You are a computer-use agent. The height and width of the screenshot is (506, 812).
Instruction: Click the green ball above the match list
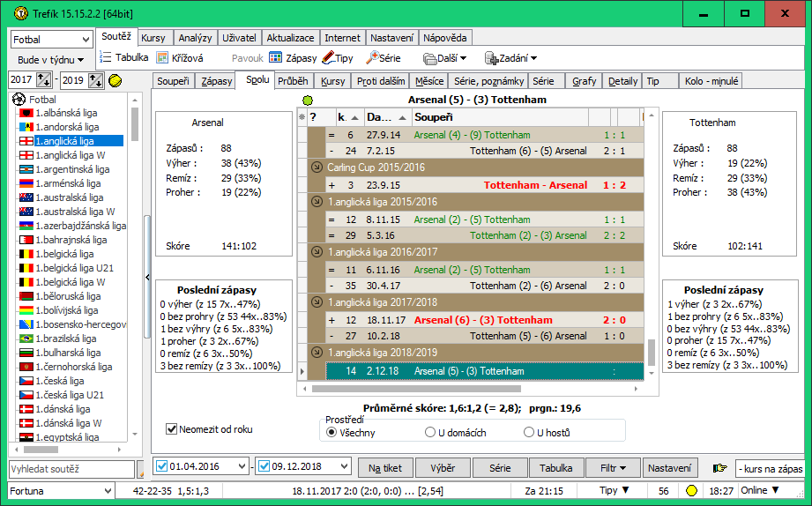pyautogui.click(x=308, y=100)
